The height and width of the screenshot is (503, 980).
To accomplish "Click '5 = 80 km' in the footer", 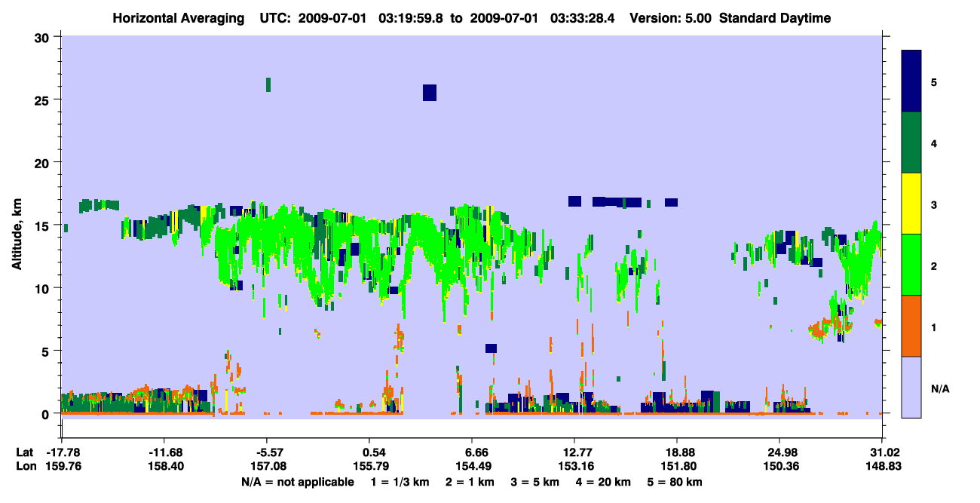I will [x=675, y=482].
